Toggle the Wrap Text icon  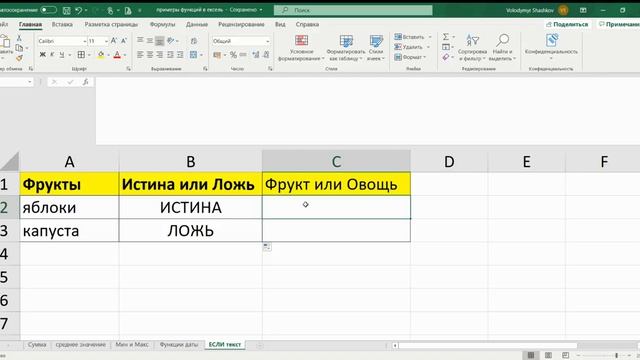pyautogui.click(x=194, y=40)
